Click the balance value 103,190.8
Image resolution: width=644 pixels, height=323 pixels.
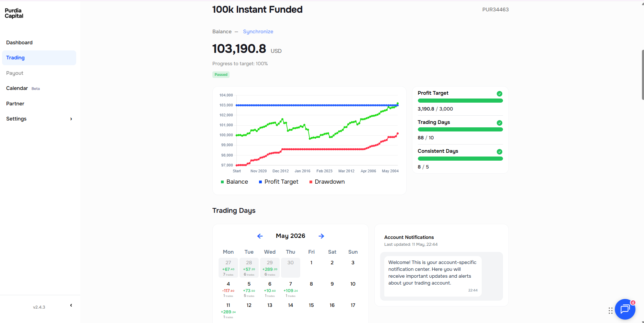[239, 49]
